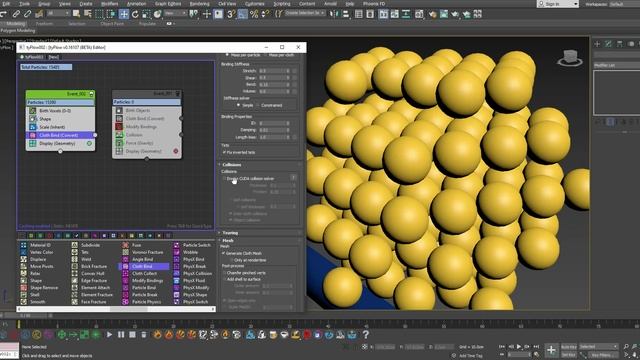Click the Particle Switch operator in depot
640x360 pixels.
pos(192,245)
